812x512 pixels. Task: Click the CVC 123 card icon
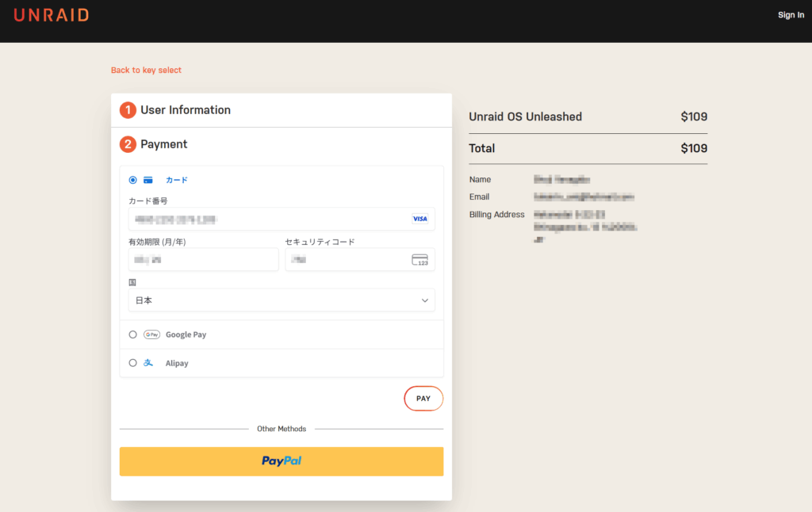[419, 259]
